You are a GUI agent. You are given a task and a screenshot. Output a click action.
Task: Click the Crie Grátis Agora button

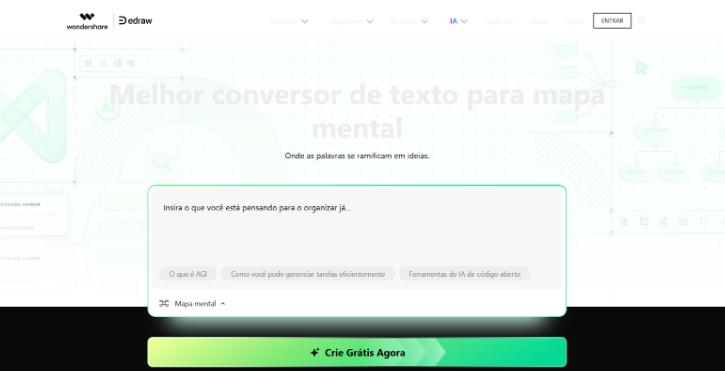(357, 352)
